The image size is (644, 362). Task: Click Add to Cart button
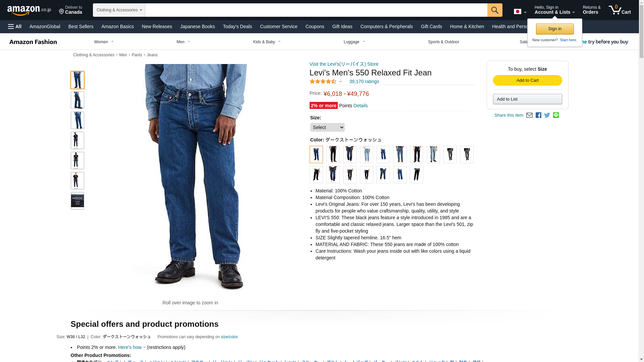tap(527, 80)
